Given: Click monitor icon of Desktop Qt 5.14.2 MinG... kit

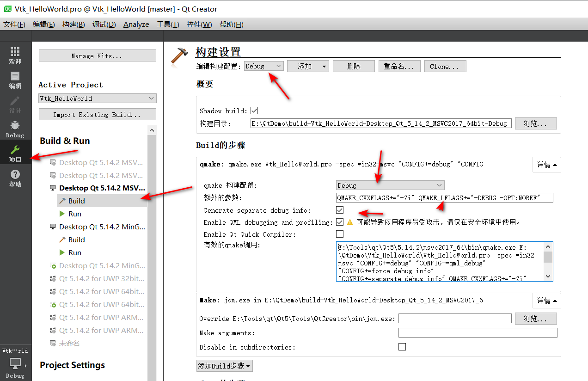Looking at the screenshot, I should [x=53, y=227].
